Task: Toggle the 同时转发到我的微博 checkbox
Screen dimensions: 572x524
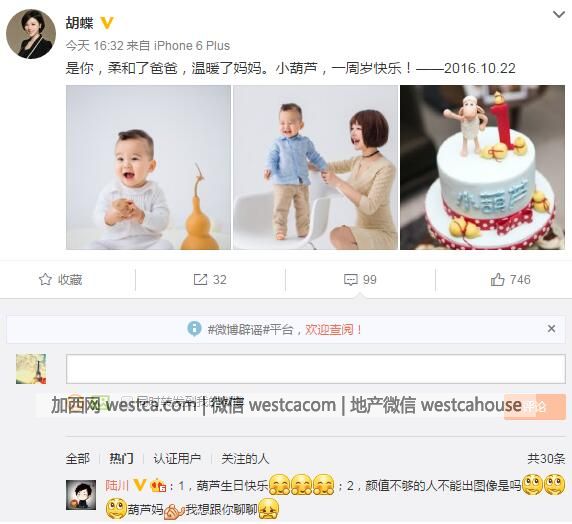Action: (x=127, y=401)
